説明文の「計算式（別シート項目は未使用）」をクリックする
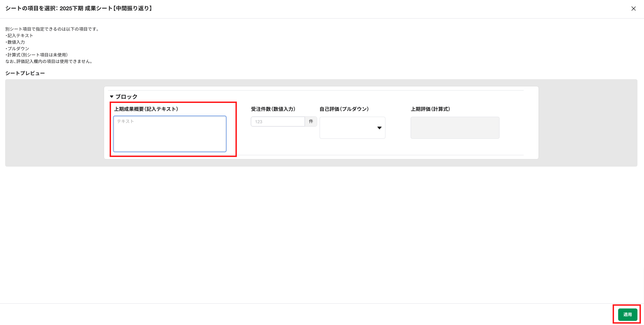 click(x=36, y=55)
